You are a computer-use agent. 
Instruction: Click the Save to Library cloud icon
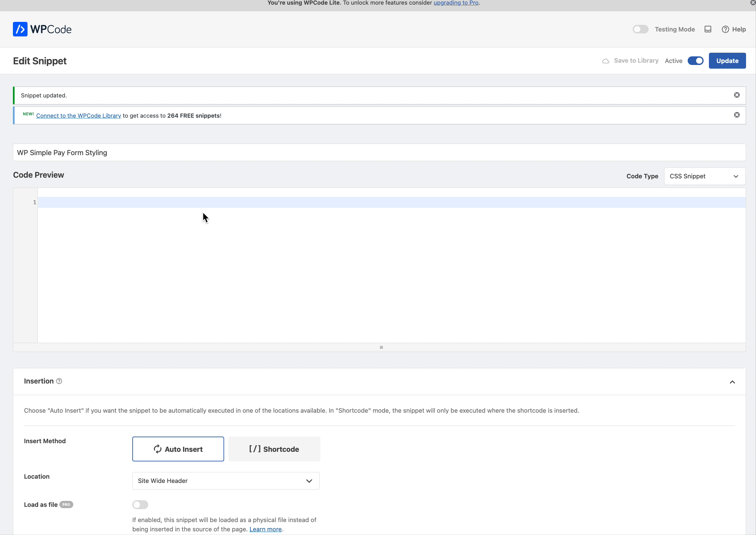pyautogui.click(x=605, y=61)
